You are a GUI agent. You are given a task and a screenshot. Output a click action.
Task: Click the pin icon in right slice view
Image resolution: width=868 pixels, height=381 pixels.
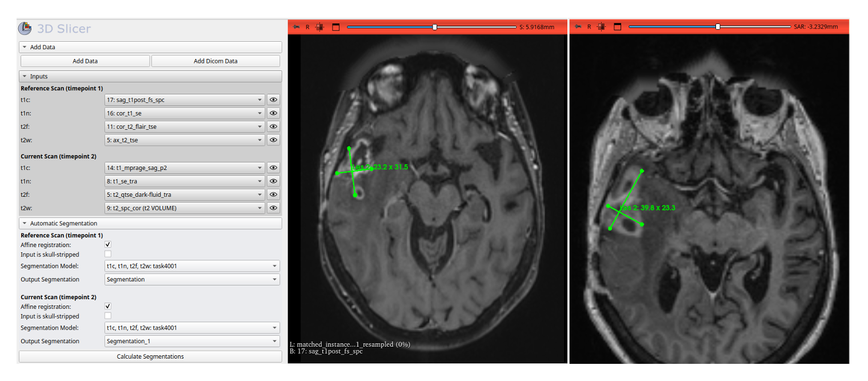578,27
